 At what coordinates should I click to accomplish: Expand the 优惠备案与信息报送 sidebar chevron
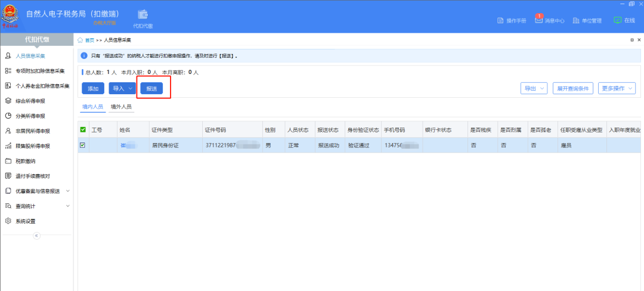pos(68,191)
